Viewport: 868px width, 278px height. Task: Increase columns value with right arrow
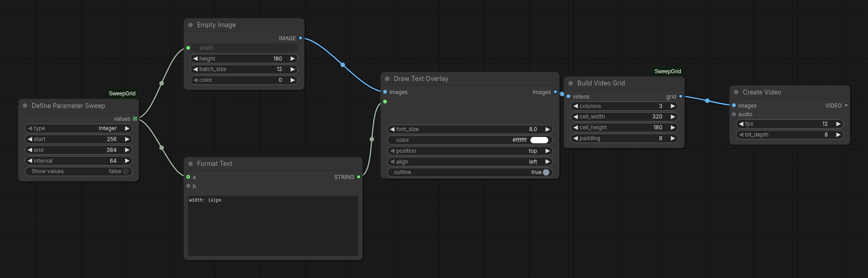click(x=673, y=106)
